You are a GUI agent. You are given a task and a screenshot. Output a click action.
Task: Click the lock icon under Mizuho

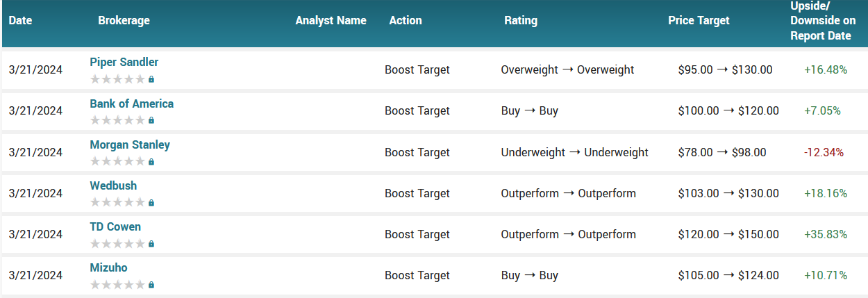(x=151, y=285)
